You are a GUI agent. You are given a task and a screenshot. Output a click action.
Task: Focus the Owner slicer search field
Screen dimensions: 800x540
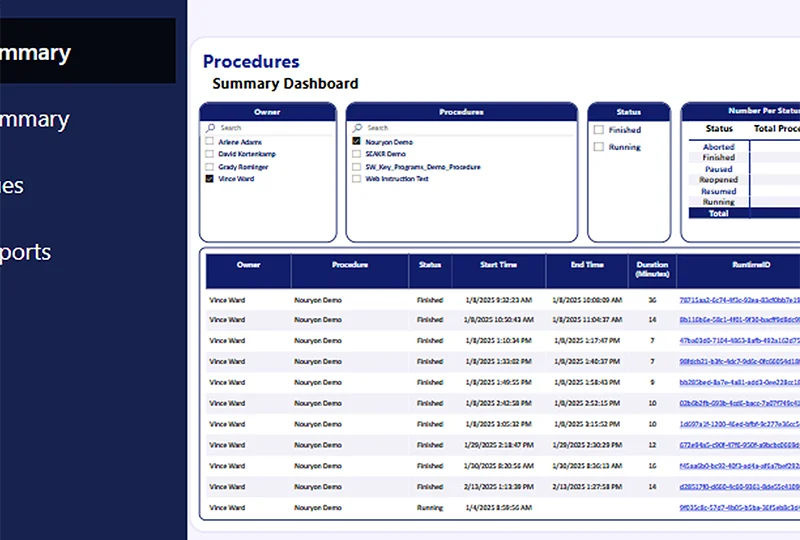[268, 128]
